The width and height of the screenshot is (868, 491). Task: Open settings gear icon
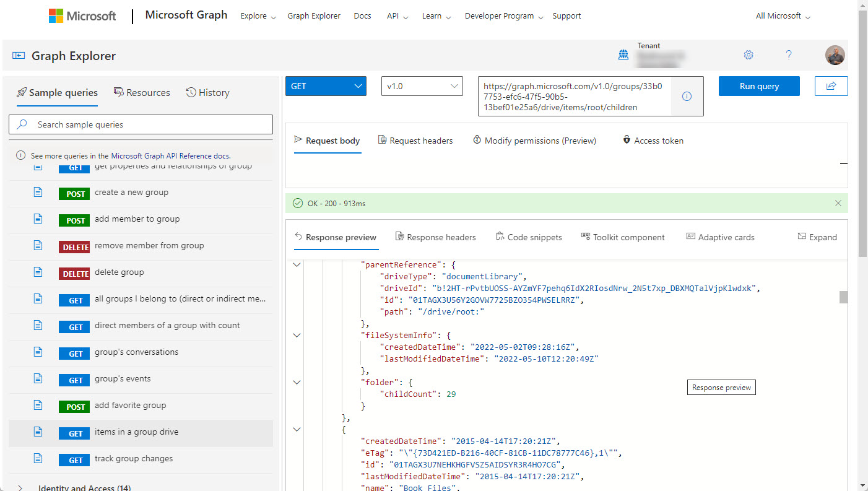tap(749, 55)
